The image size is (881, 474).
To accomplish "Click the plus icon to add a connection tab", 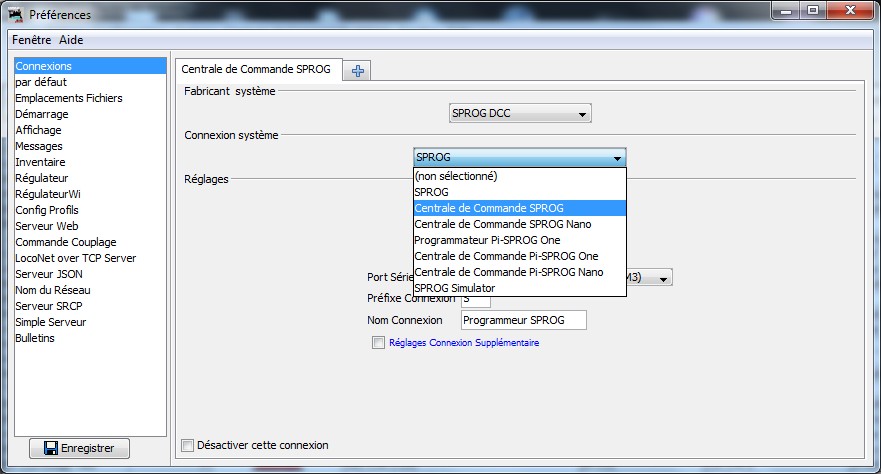I will pyautogui.click(x=357, y=71).
